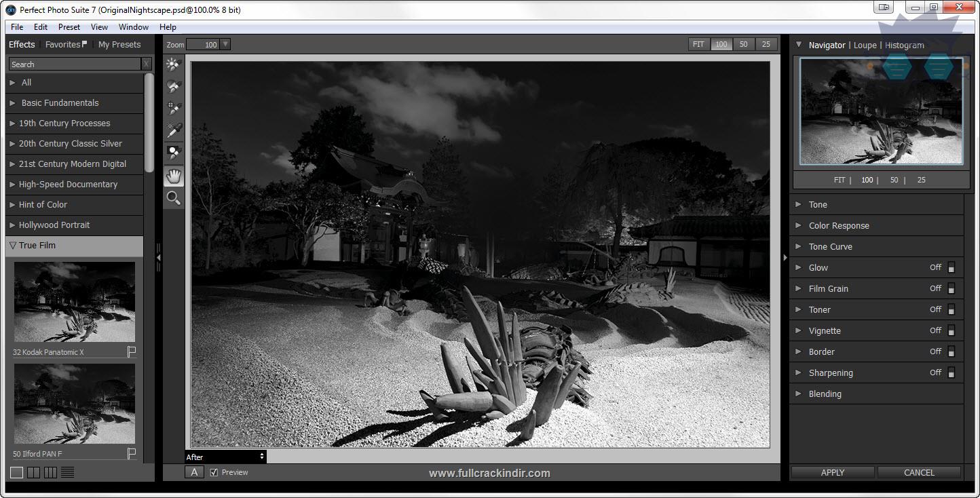Open the Help menu

coord(168,27)
